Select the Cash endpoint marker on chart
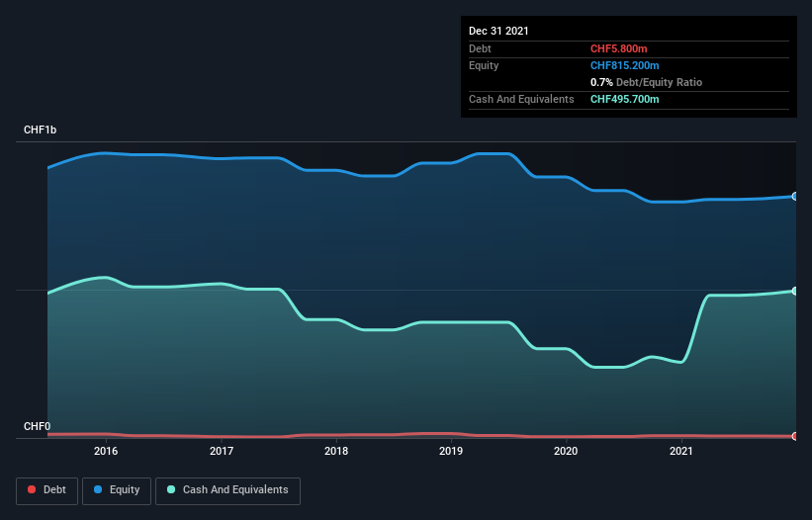Image resolution: width=812 pixels, height=520 pixels. pyautogui.click(x=795, y=291)
